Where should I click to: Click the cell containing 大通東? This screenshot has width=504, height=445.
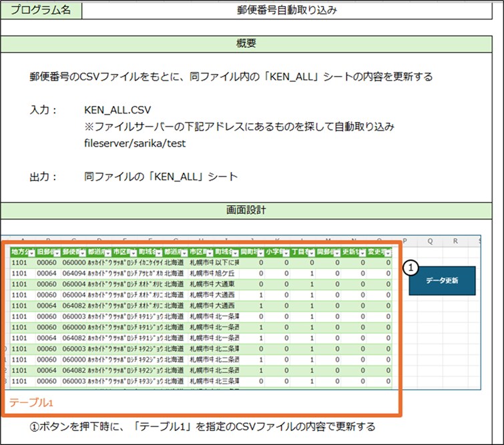tap(226, 284)
